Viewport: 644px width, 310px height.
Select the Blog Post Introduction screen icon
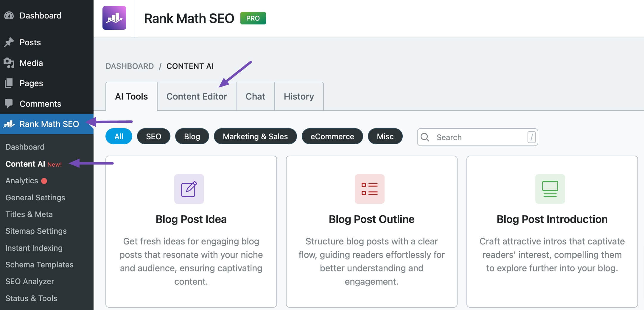(550, 189)
